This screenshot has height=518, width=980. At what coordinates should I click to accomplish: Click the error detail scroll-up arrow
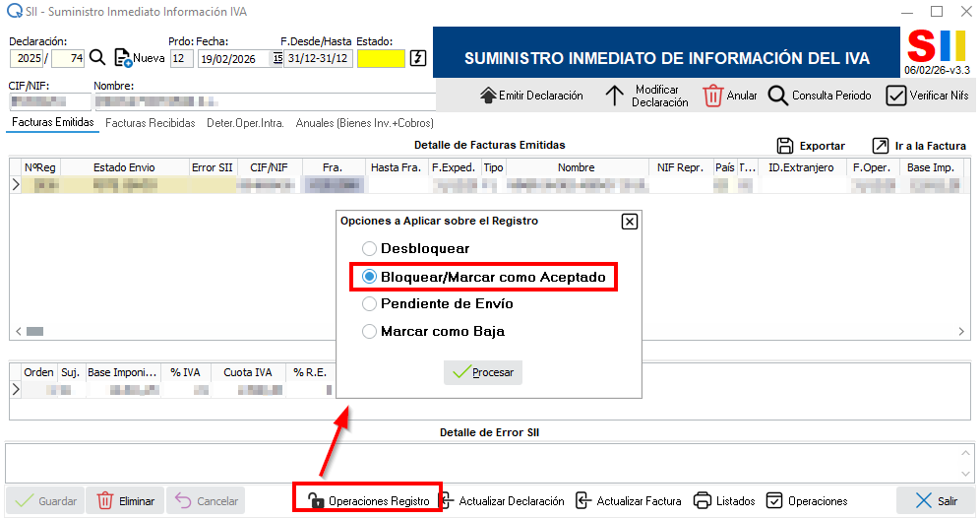coord(965,452)
